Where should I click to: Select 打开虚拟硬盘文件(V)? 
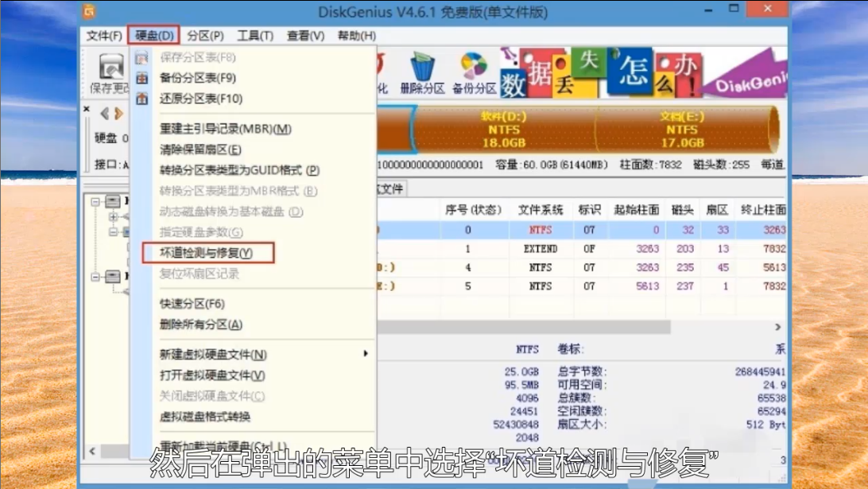pos(212,375)
